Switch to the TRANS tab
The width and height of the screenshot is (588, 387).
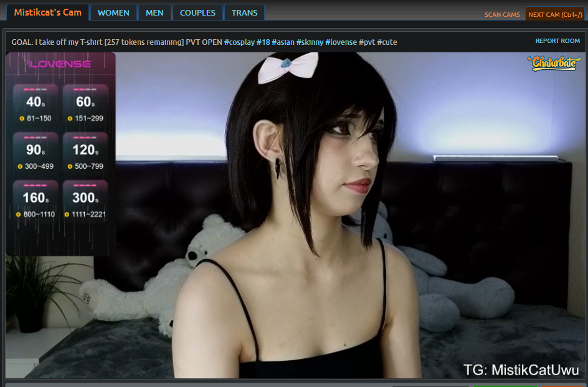click(x=244, y=12)
